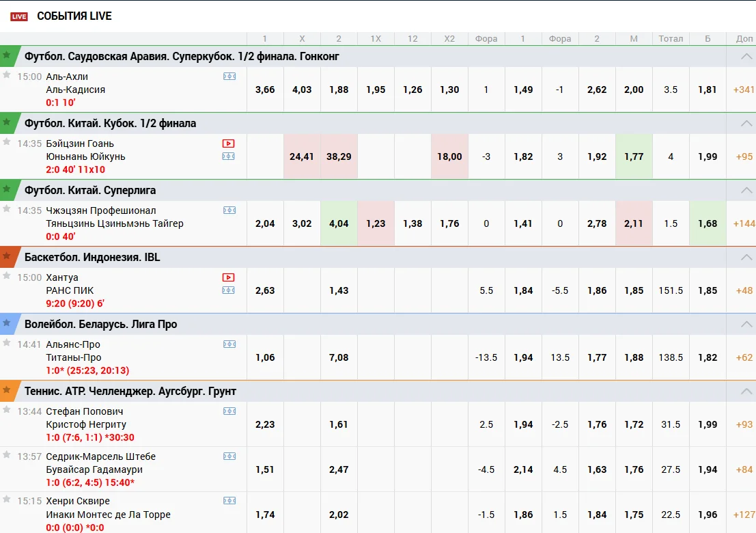Select the green-highlighted 4,04 odds cell

pos(339,223)
